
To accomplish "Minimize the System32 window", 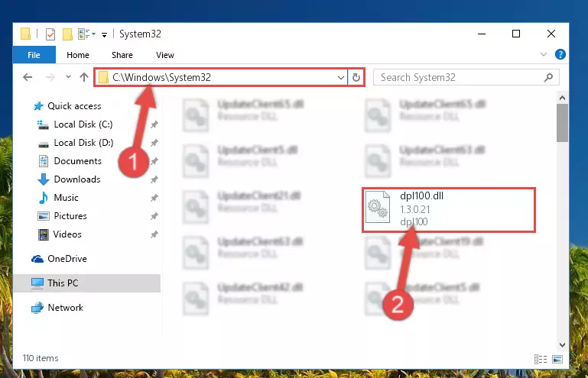I will tap(482, 34).
